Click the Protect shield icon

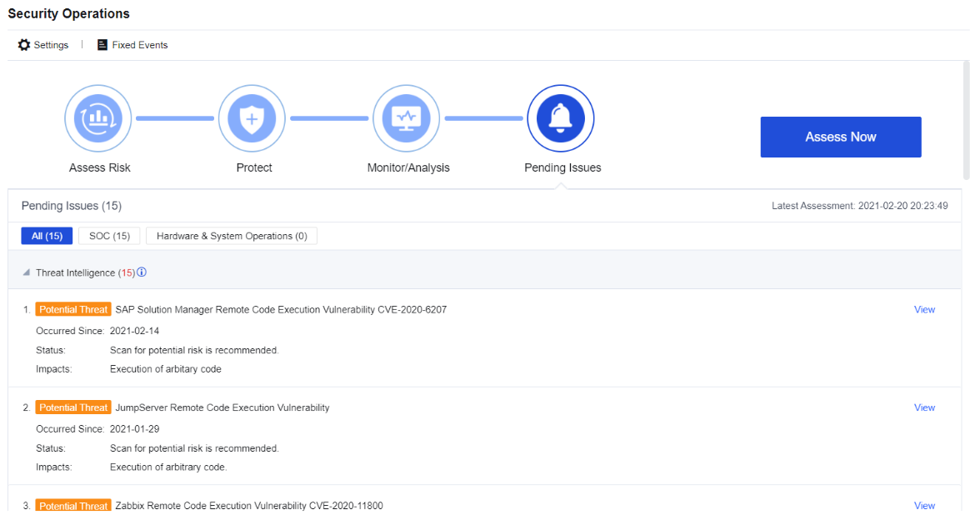[x=252, y=119]
